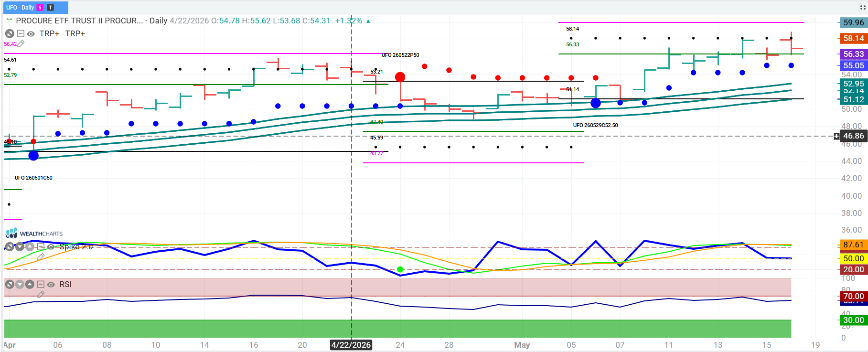The height and width of the screenshot is (352, 868).
Task: Select the UFO 260522P50 option label
Action: (400, 55)
